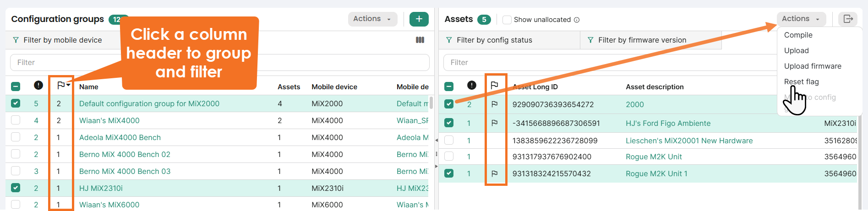Click the asset ID 929090736393654272
The height and width of the screenshot is (211, 868).
(x=553, y=104)
